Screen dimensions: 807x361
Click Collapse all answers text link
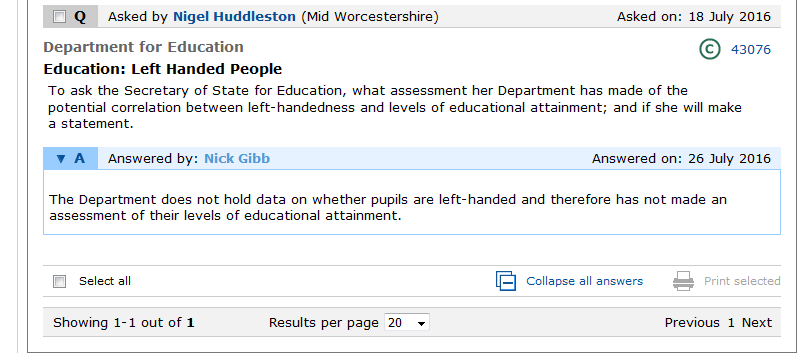pos(584,281)
